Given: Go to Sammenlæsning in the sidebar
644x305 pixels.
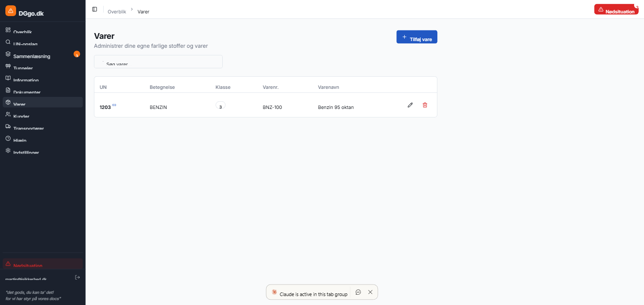Looking at the screenshot, I should point(42,54).
